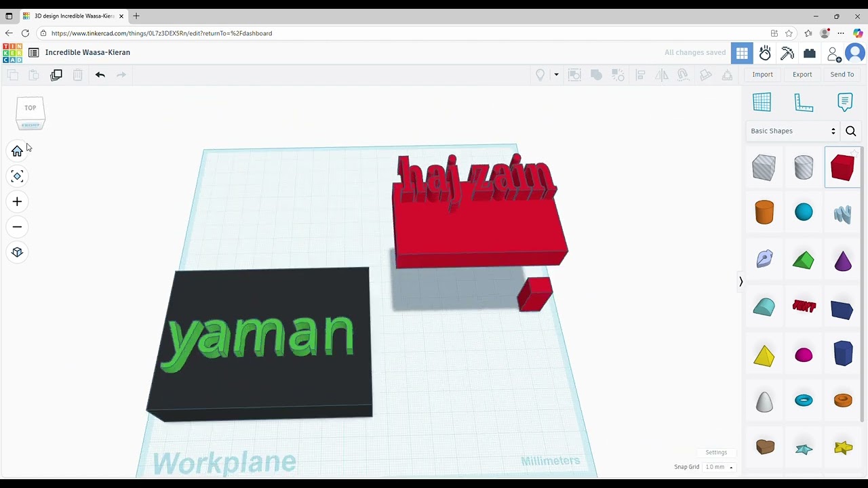Click the Group shapes icon
868x488 pixels.
574,75
